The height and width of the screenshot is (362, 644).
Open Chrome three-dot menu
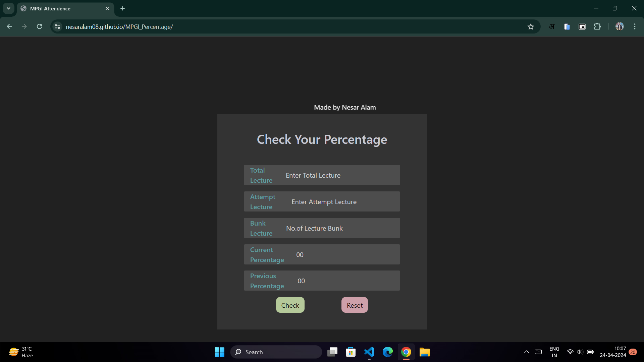pos(635,26)
